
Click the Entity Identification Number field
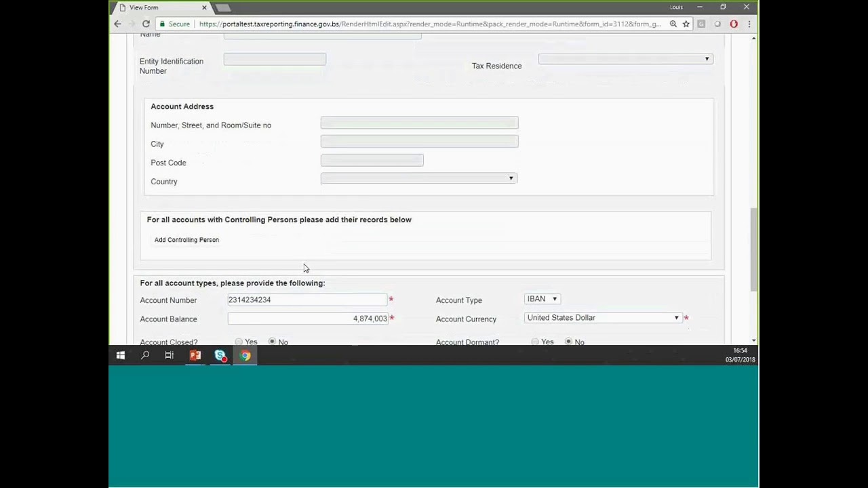[275, 60]
